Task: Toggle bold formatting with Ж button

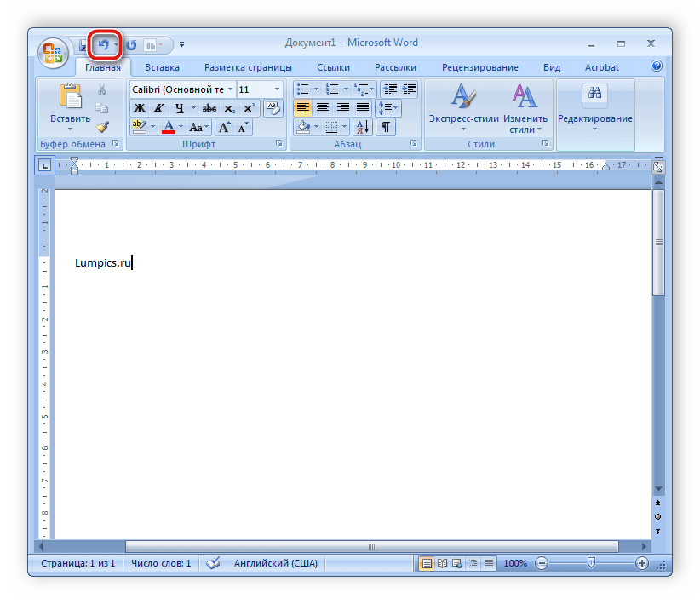Action: [139, 108]
